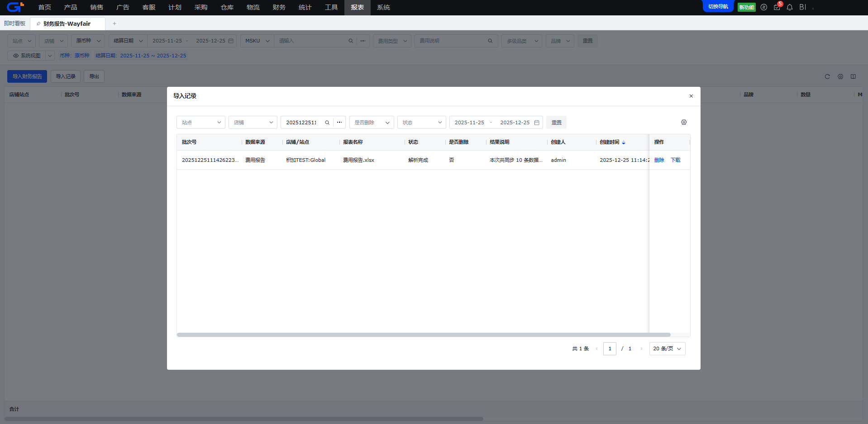The image size is (868, 424).
Task: Toggle background table column layout icon
Action: click(x=853, y=77)
